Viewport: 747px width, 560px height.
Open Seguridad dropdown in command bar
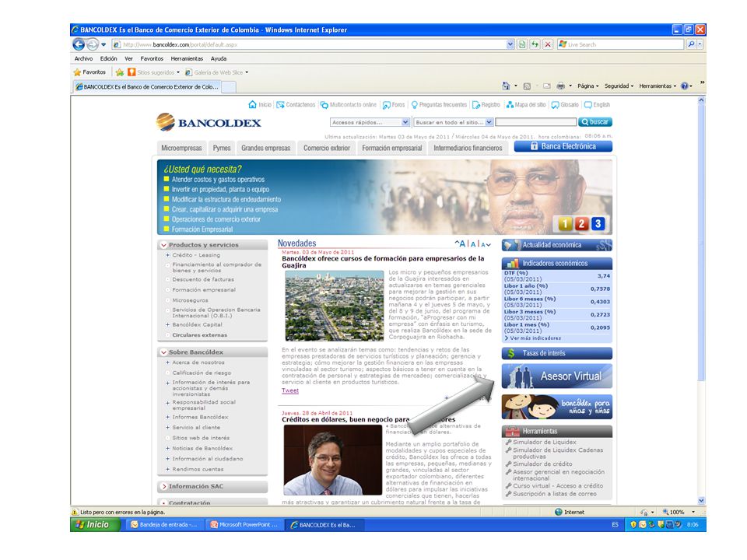click(x=619, y=86)
